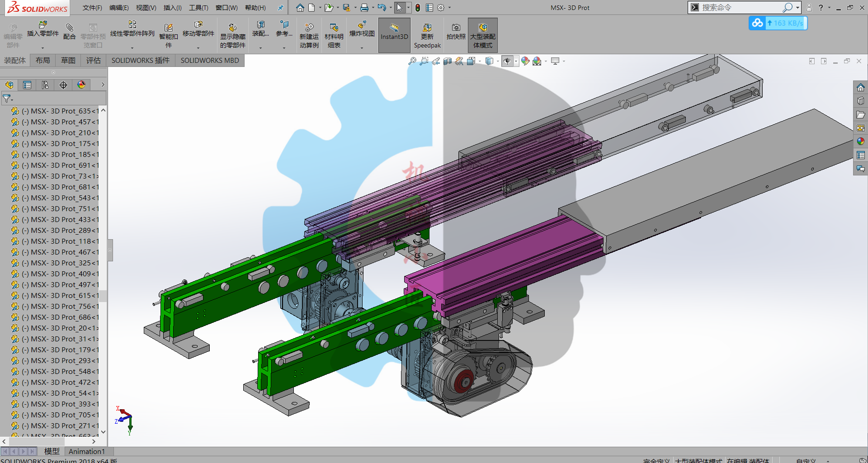868x463 pixels.
Task: Select the 模型 model tab
Action: tap(52, 451)
